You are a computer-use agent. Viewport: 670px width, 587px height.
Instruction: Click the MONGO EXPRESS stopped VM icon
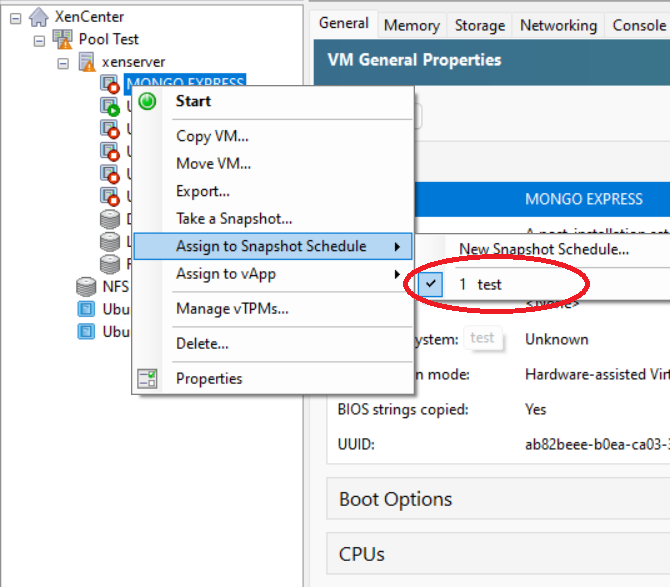pos(109,84)
